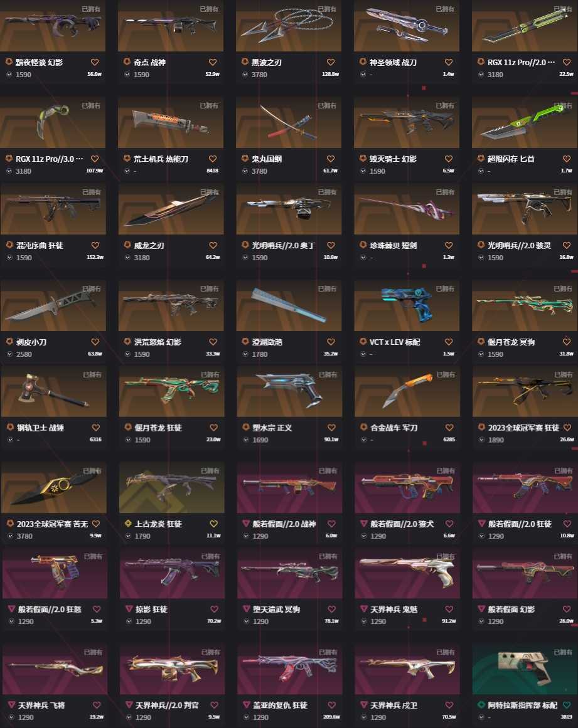The image size is (578, 728).
Task: Toggle the heart on 黑波之刃
Action: tap(330, 62)
